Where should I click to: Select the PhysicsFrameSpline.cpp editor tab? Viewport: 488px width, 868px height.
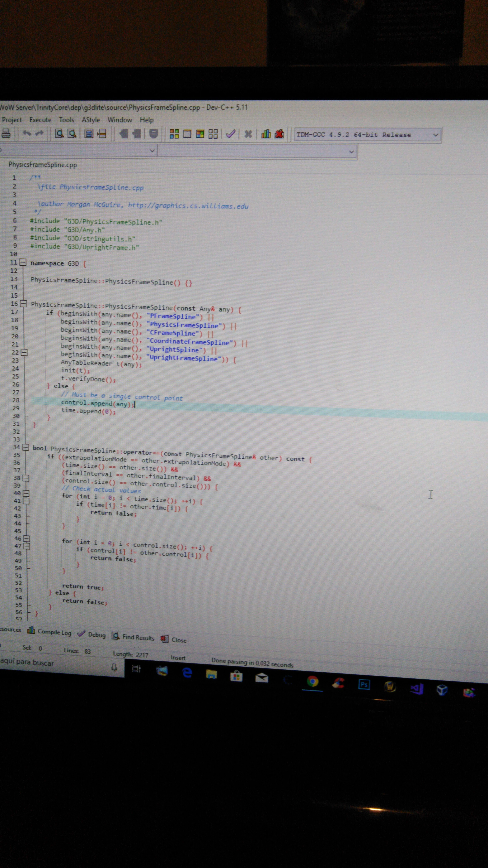coord(42,165)
